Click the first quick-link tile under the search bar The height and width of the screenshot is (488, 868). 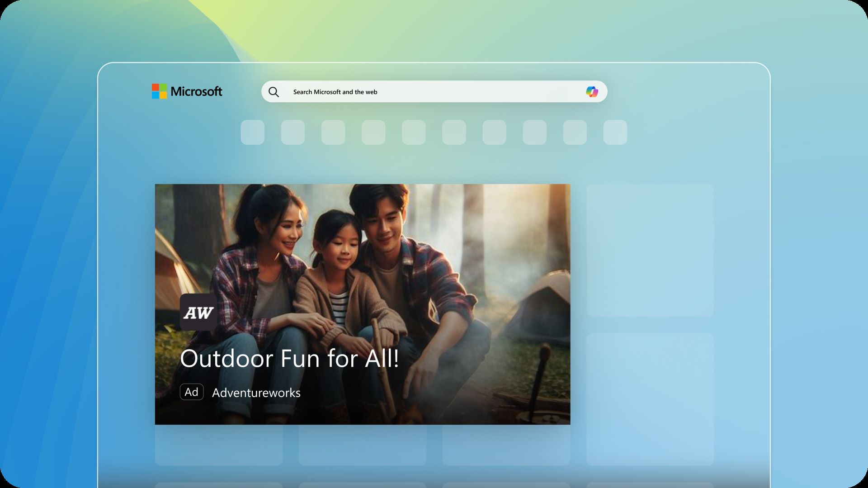pyautogui.click(x=253, y=132)
